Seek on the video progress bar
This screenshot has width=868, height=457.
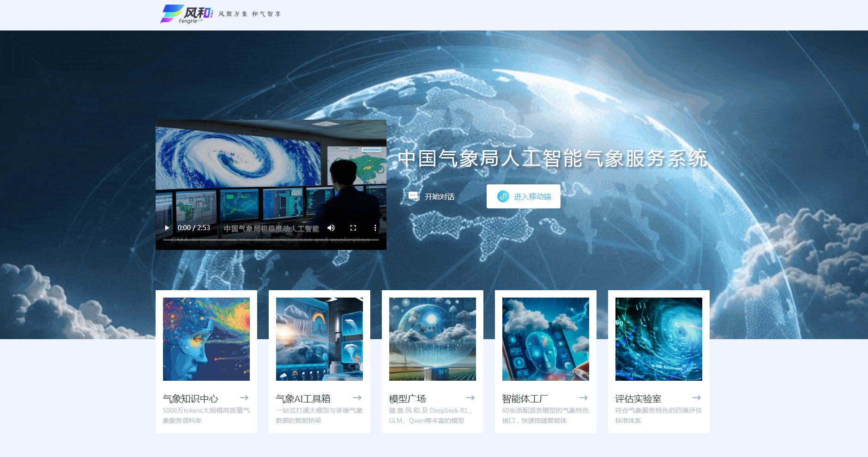271,240
